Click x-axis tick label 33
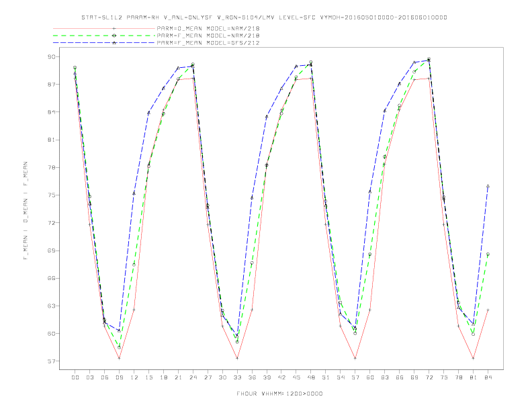This screenshot has width=532, height=411. point(237,377)
